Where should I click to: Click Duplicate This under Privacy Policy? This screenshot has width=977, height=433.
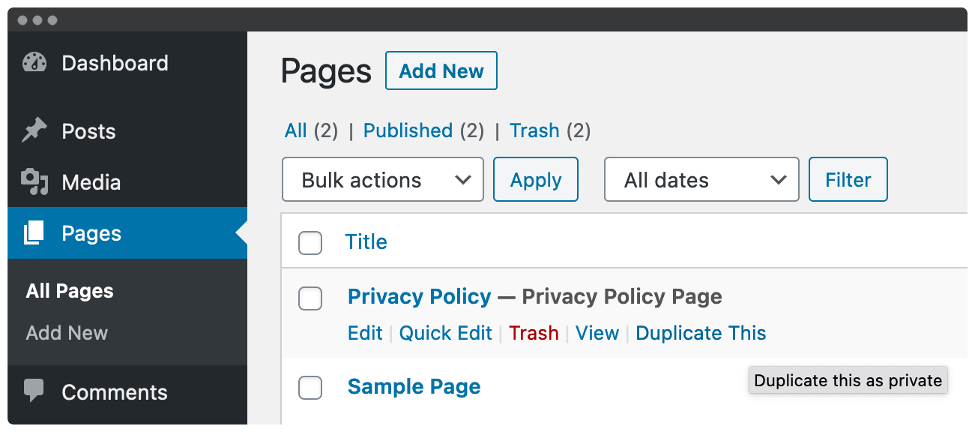701,333
